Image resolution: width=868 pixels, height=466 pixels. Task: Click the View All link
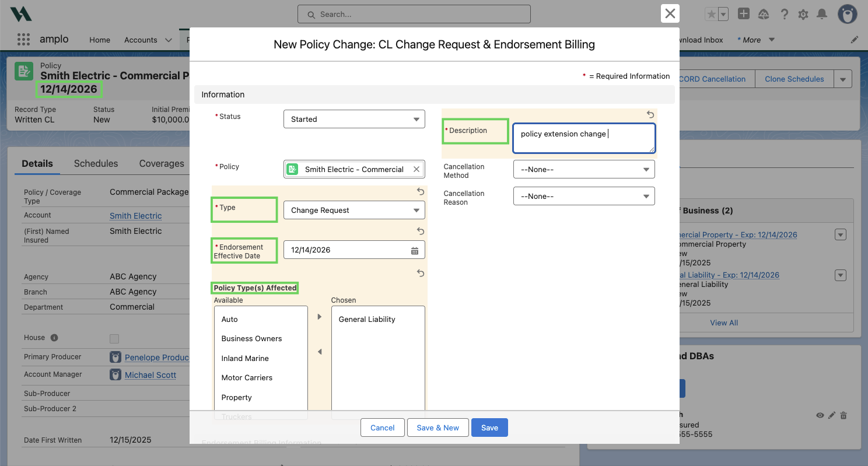(x=724, y=323)
